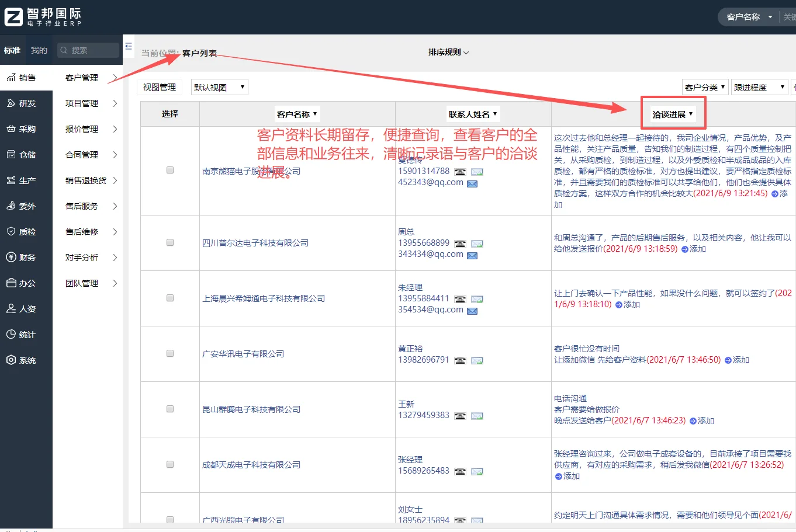Open the 委外 outsourcing module
Image resolution: width=796 pixels, height=532 pixels.
tap(26, 206)
